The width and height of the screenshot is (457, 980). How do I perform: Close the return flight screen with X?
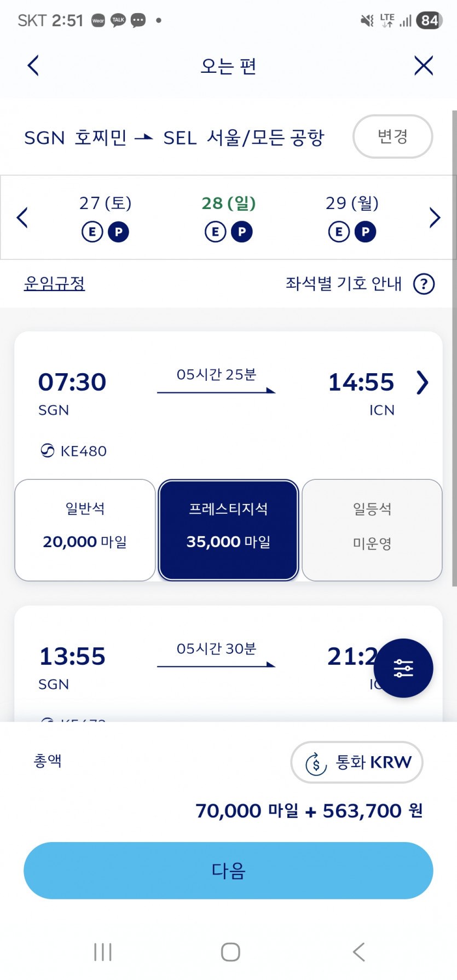[x=424, y=66]
